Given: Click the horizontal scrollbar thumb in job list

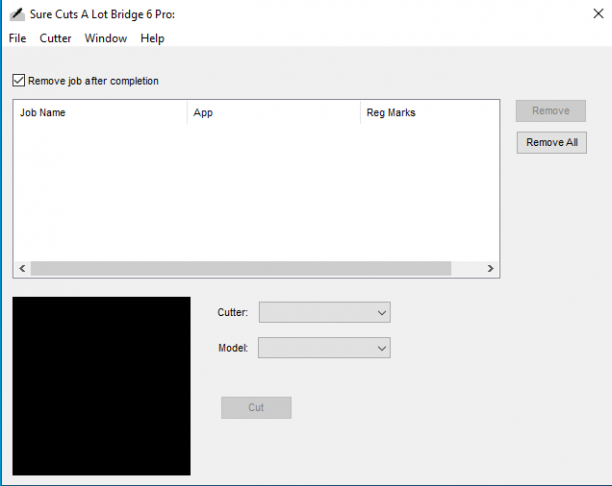Looking at the screenshot, I should tap(241, 269).
